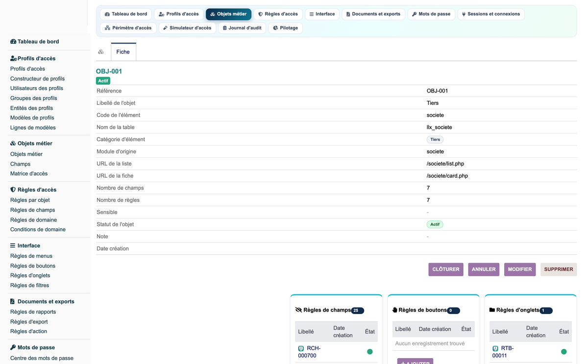Open Groupes des profils in sidebar

click(34, 98)
